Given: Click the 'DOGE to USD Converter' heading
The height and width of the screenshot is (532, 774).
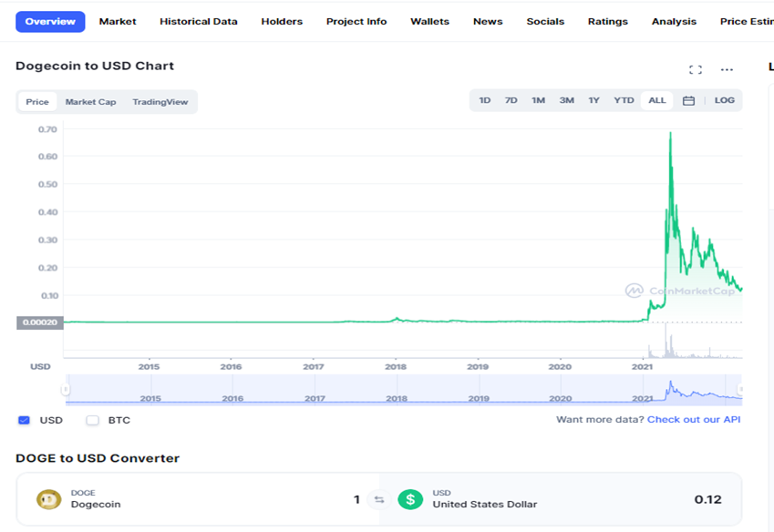Looking at the screenshot, I should [x=98, y=458].
